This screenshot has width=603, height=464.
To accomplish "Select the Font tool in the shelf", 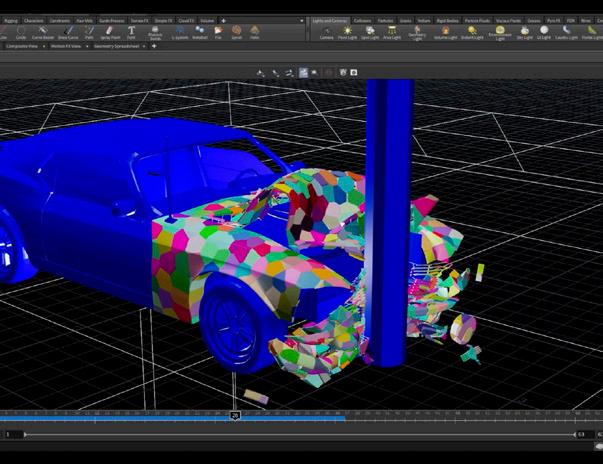I will point(131,32).
